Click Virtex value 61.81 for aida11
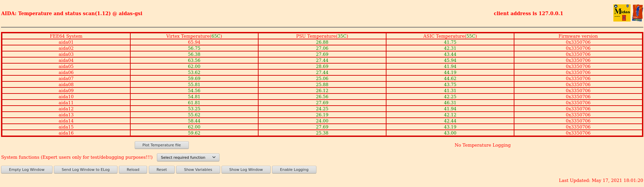The image size is (644, 187). click(194, 103)
